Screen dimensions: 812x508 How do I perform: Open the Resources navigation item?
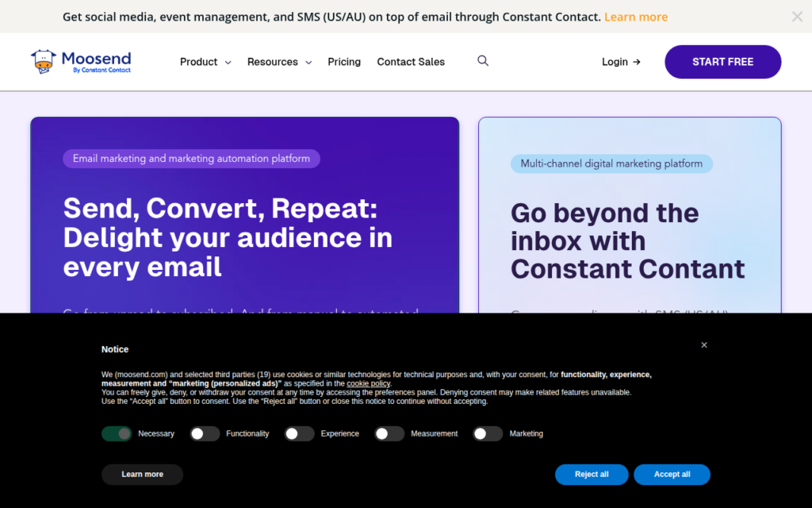coord(273,62)
